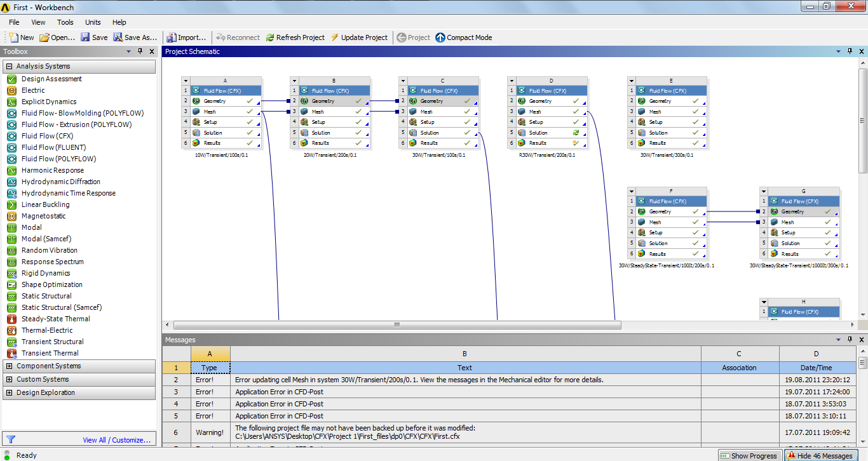
Task: Select Explicit Dynamics in Toolbox
Action: click(x=49, y=102)
